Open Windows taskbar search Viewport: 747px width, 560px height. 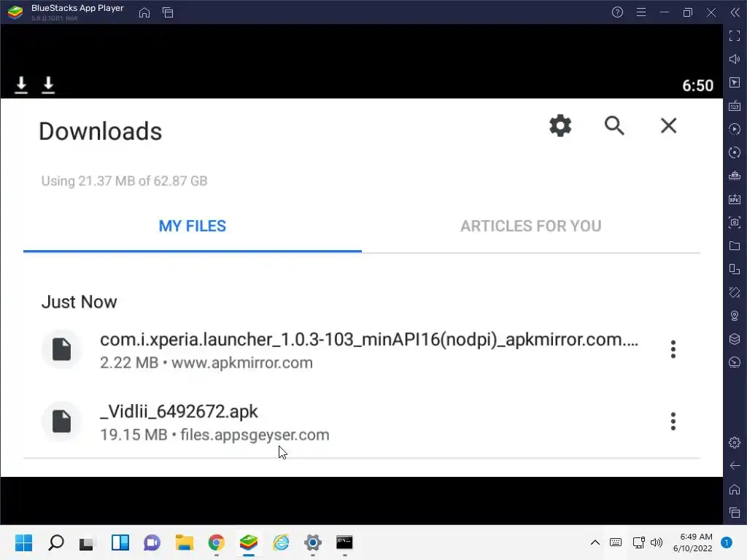click(x=55, y=542)
